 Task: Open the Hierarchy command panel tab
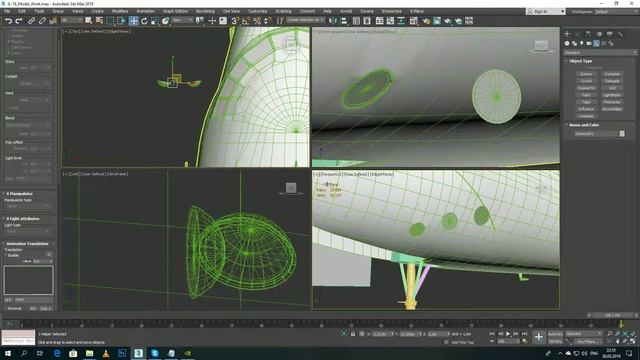[x=588, y=34]
